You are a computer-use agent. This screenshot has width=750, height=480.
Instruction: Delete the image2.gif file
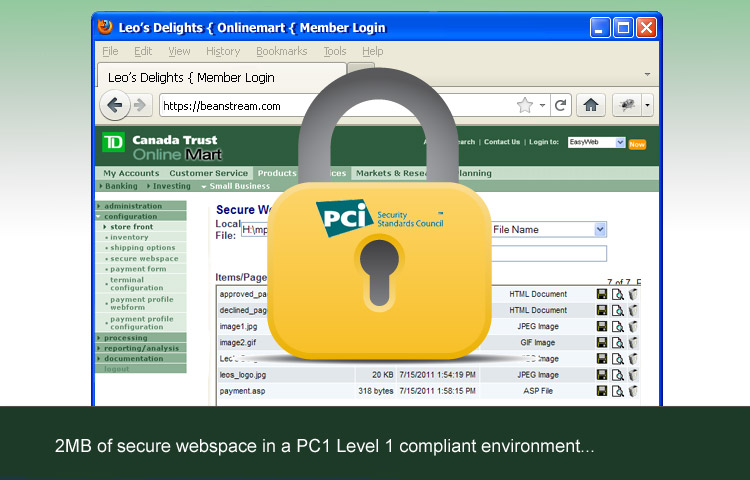633,342
